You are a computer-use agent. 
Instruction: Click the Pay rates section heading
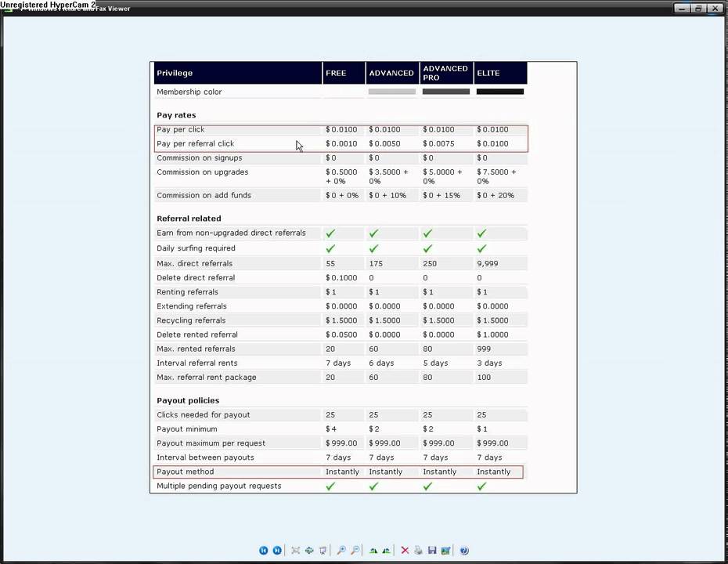coord(176,115)
